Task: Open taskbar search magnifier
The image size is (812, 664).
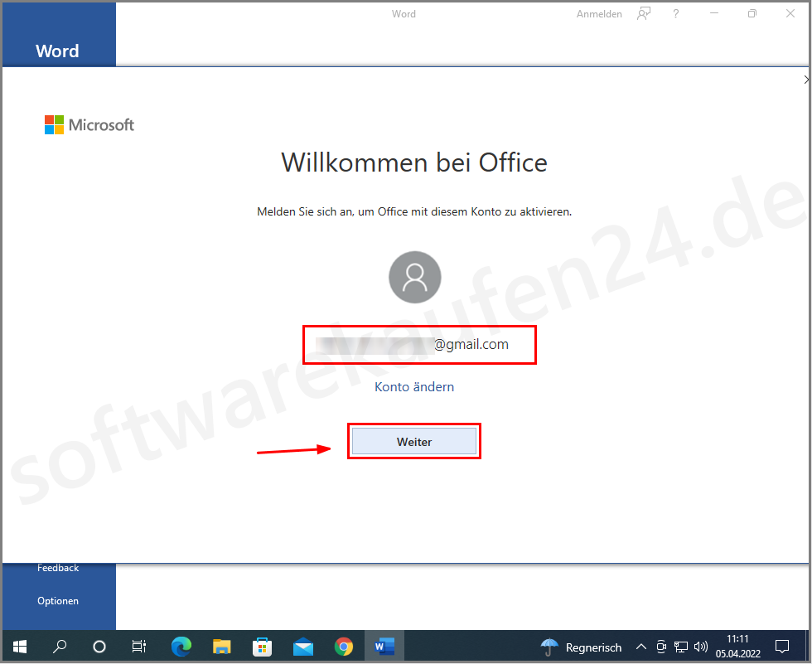Action: pyautogui.click(x=60, y=647)
